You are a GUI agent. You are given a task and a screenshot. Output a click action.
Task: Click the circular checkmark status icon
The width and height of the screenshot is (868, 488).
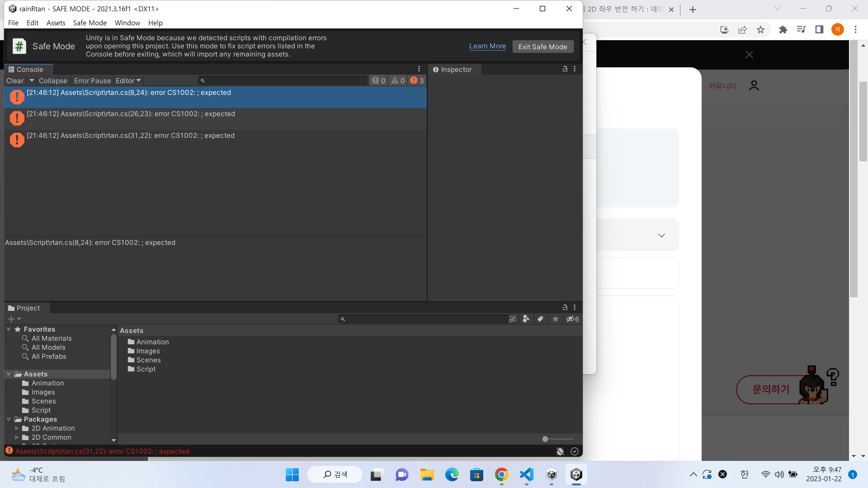pos(575,451)
